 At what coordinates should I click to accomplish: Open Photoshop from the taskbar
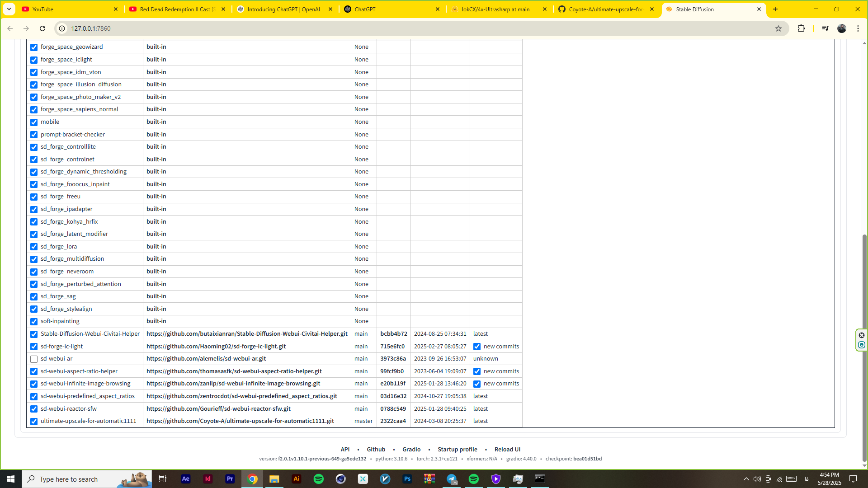(x=407, y=479)
